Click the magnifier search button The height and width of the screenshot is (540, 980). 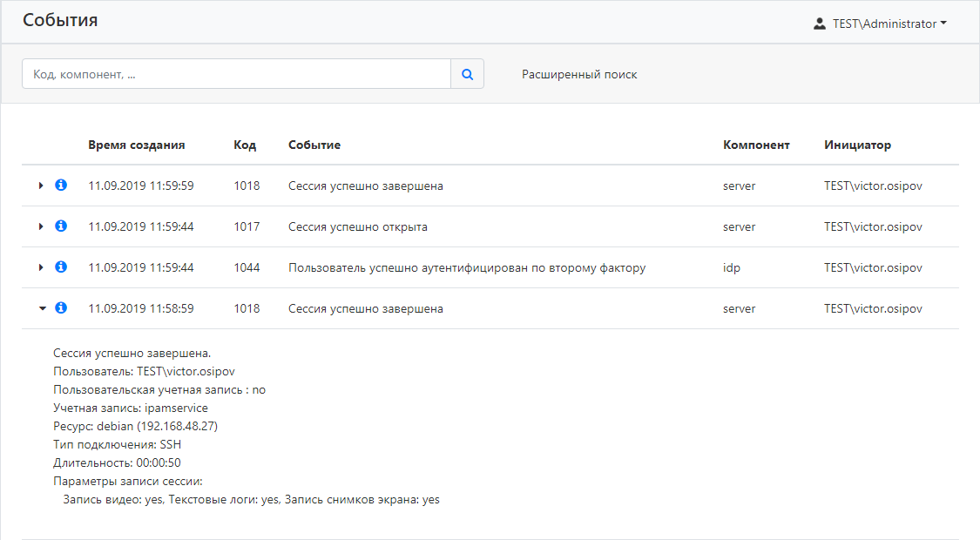(467, 75)
